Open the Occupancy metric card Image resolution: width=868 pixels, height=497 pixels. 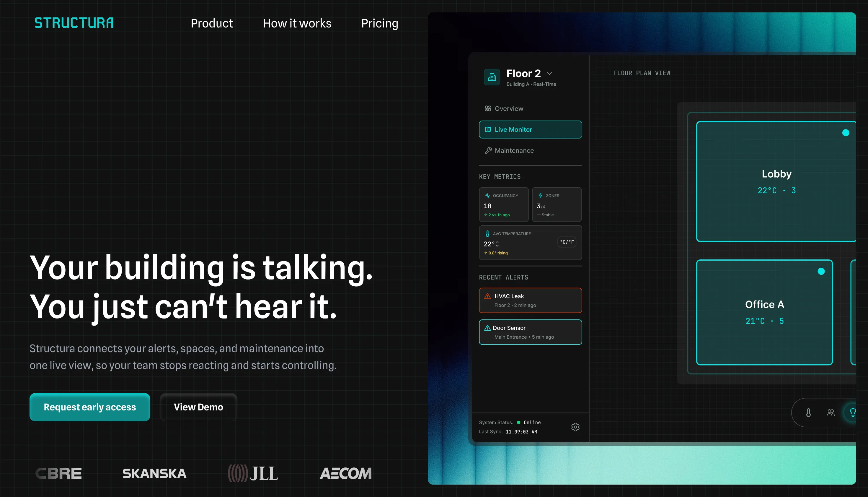click(x=504, y=204)
